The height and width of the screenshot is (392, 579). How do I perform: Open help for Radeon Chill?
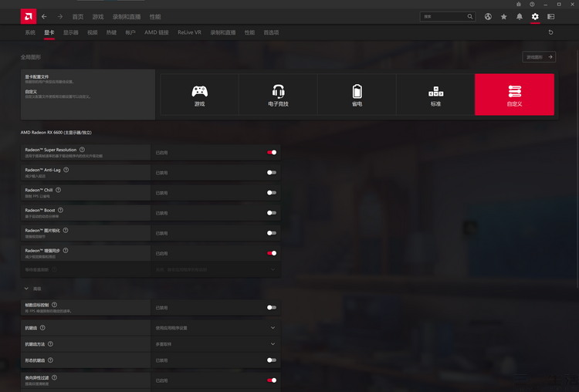point(59,190)
